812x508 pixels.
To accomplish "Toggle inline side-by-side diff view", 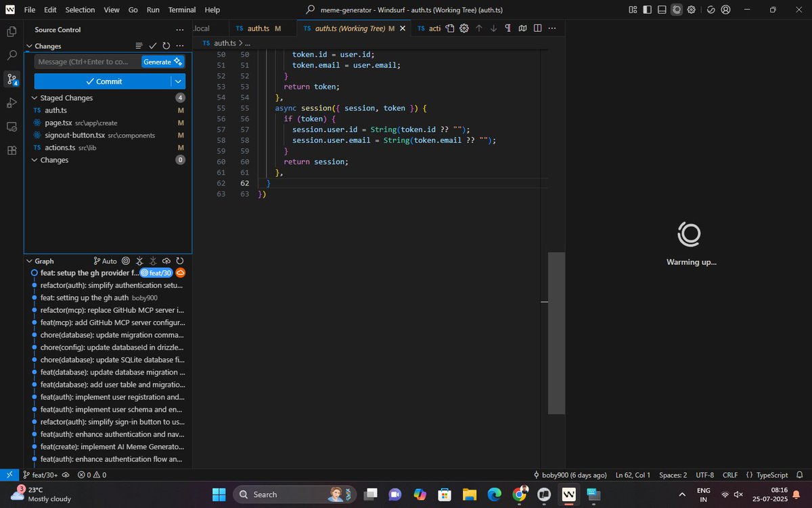I will click(x=537, y=28).
